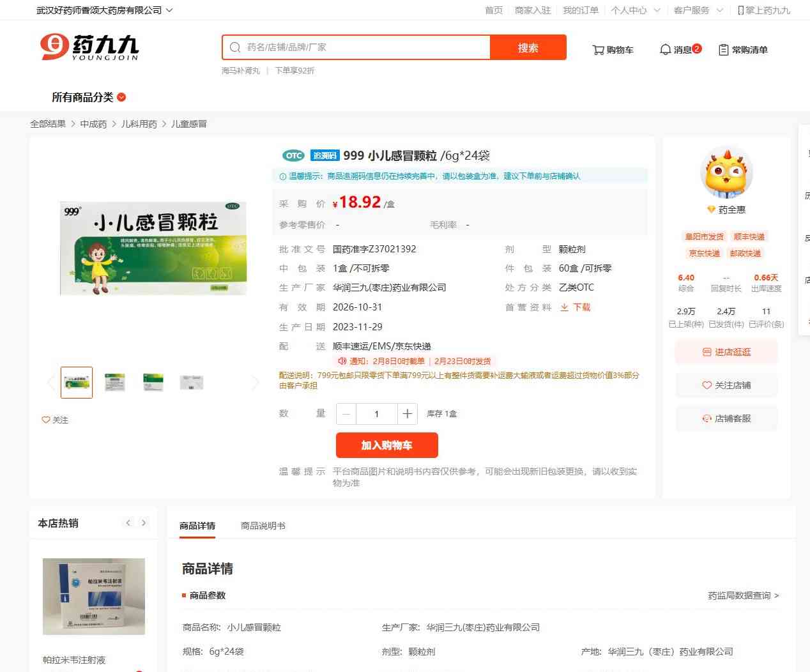Open the mobile app phone icon link
The image size is (810, 672).
click(x=740, y=10)
